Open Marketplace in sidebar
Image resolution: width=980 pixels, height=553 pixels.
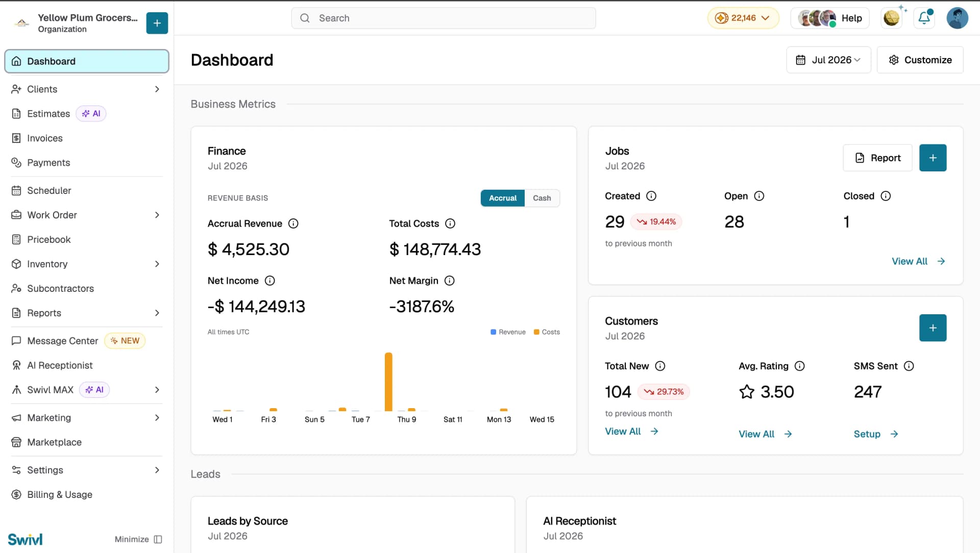tap(87, 442)
